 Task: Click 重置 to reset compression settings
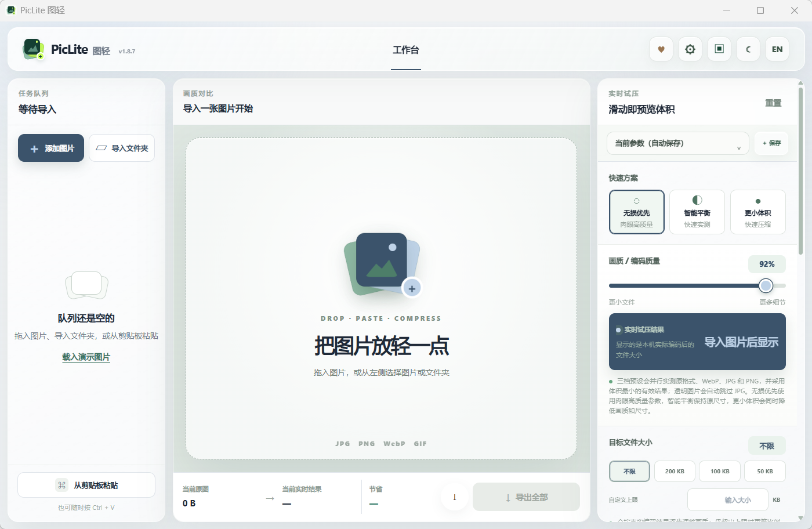[773, 103]
